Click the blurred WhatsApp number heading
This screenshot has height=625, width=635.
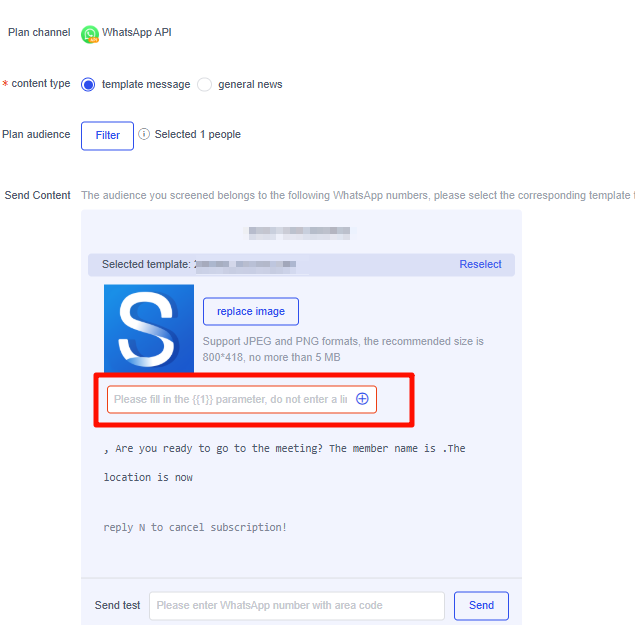(x=299, y=233)
